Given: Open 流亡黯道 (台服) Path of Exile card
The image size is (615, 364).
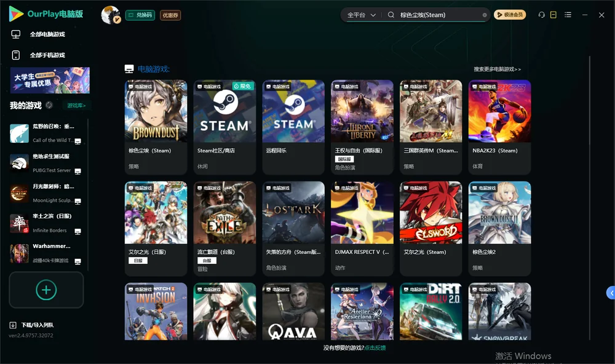Looking at the screenshot, I should 224,228.
